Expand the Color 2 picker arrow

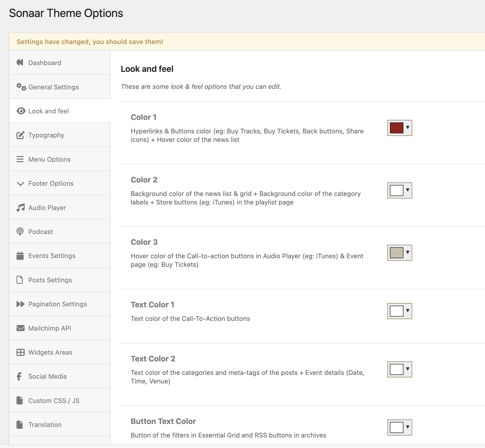407,190
